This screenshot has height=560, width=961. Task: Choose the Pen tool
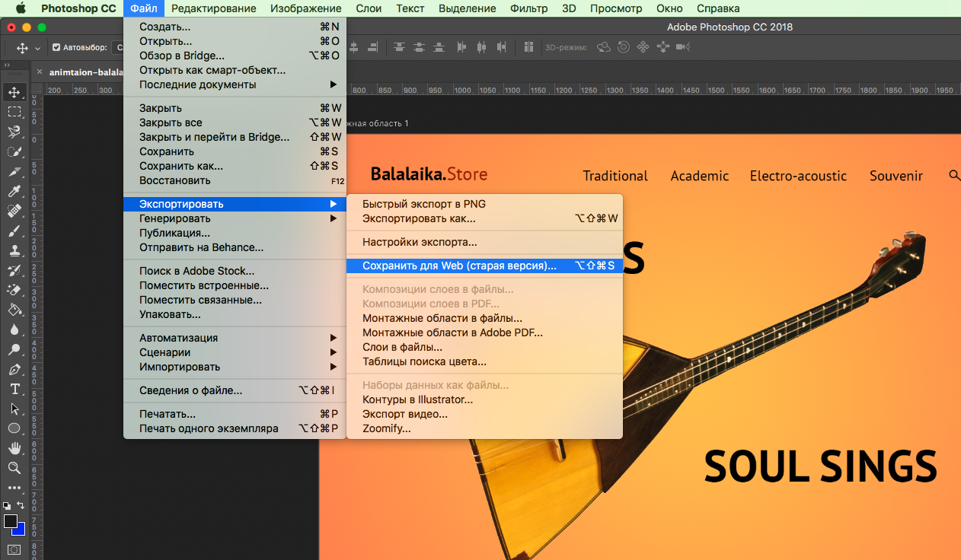(14, 370)
